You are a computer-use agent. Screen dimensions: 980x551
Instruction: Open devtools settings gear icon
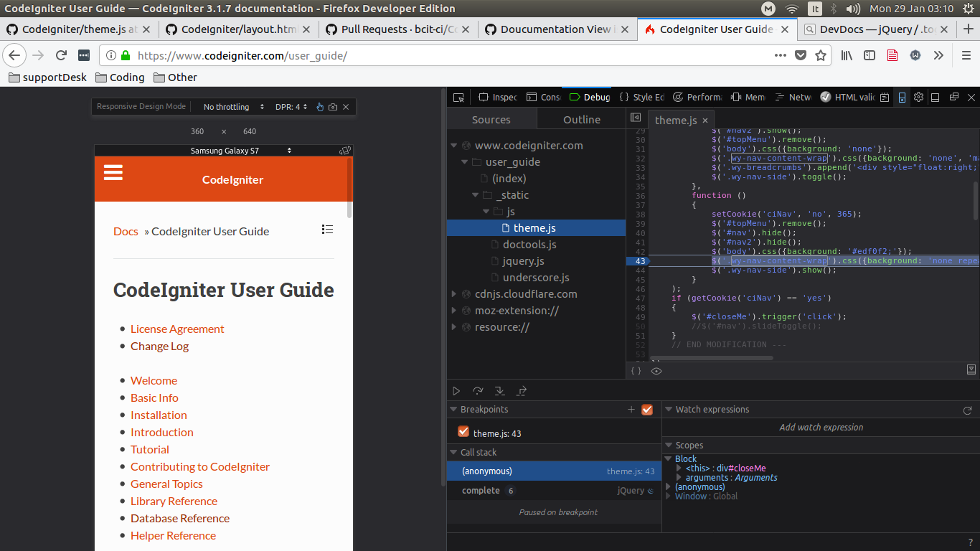[x=918, y=97]
